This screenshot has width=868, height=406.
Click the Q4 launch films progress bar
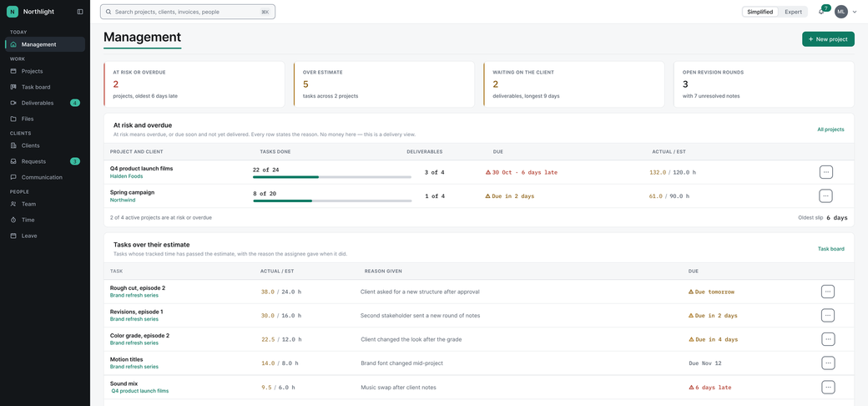coord(332,177)
